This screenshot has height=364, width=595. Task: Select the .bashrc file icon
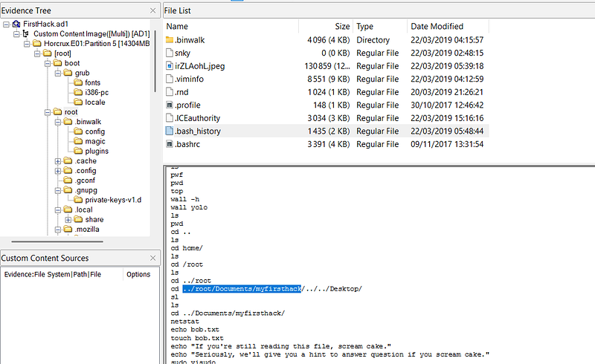(169, 144)
